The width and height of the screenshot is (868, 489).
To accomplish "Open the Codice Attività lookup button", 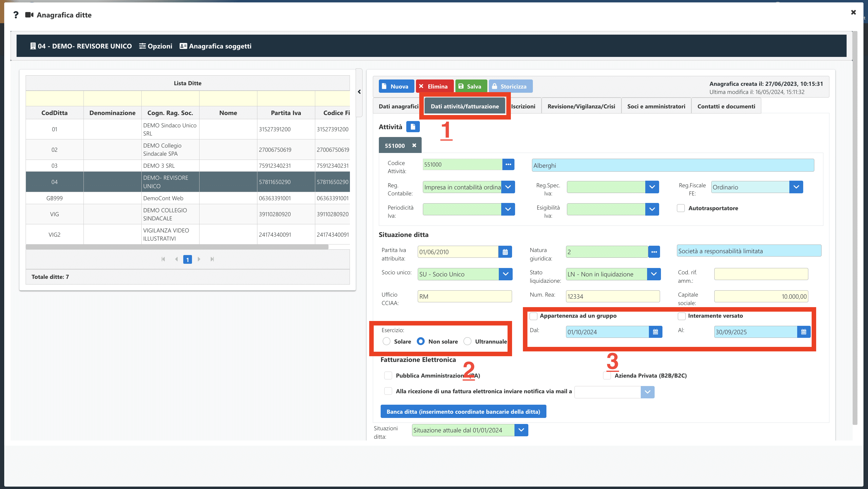I will pos(508,165).
